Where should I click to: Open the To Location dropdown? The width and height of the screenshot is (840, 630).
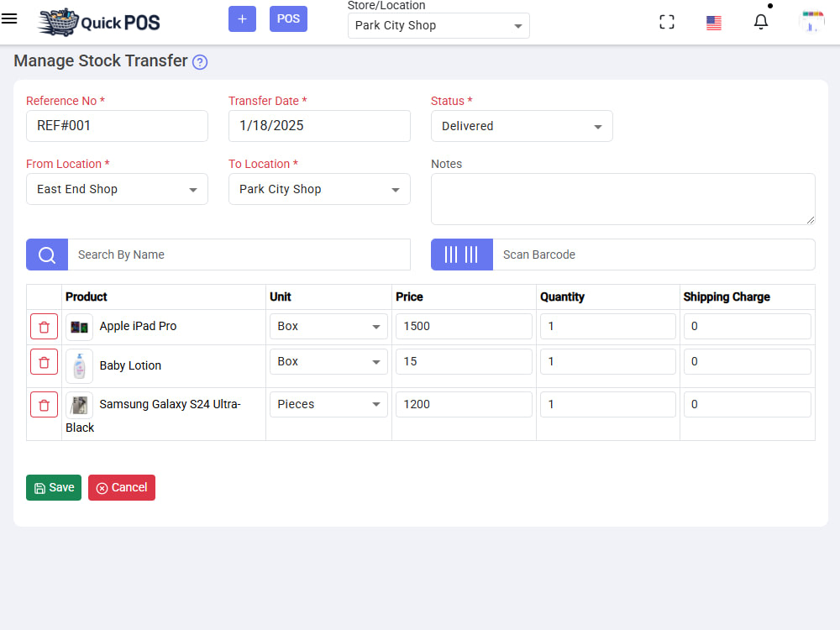click(319, 189)
